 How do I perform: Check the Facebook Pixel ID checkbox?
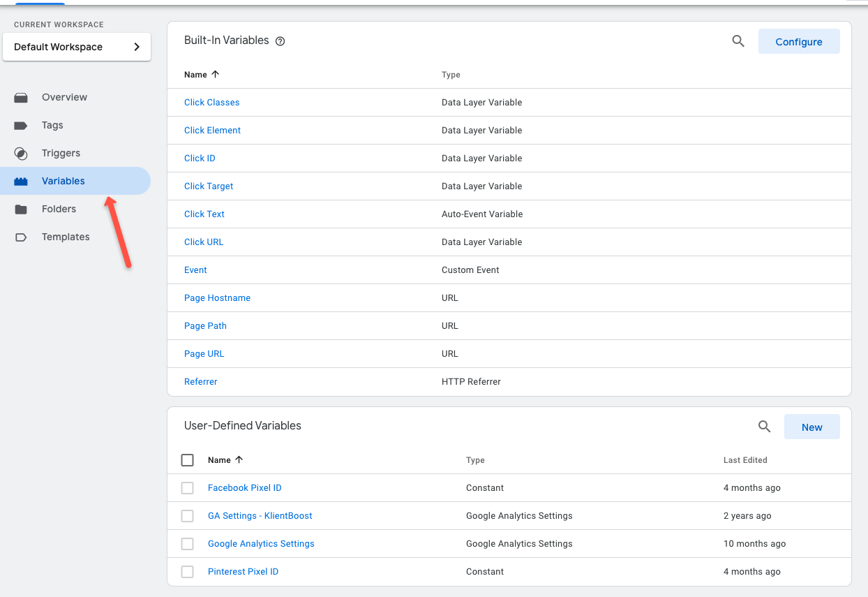tap(187, 488)
